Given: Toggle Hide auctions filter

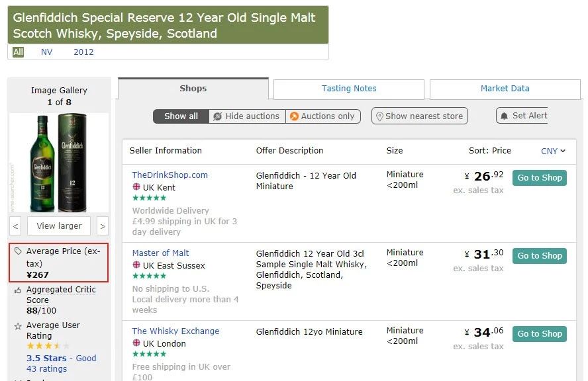Looking at the screenshot, I should click(247, 116).
